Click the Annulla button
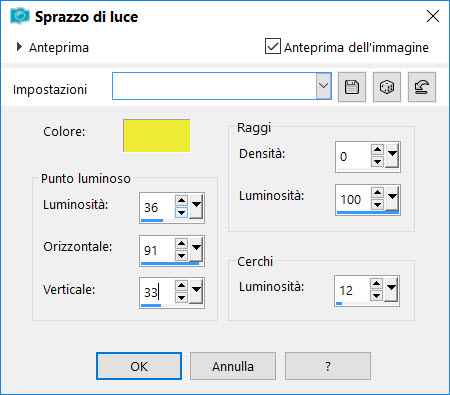This screenshot has width=450, height=395. click(233, 366)
